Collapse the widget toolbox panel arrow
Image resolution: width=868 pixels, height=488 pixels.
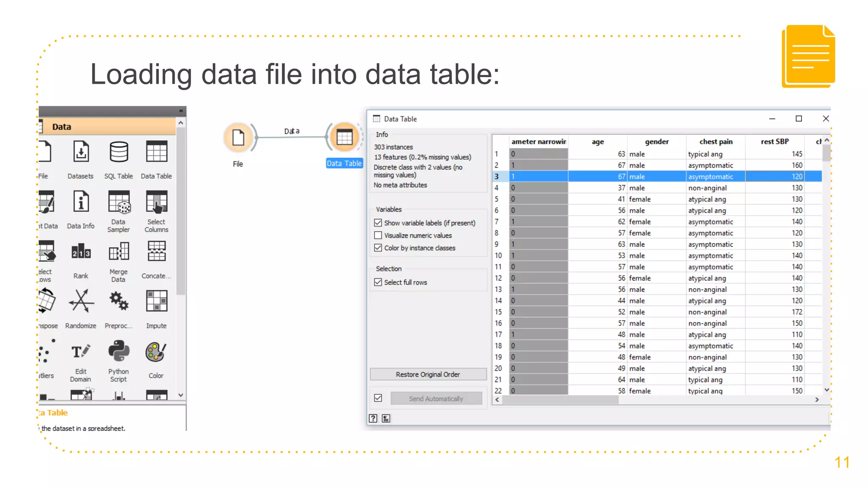coord(181,111)
